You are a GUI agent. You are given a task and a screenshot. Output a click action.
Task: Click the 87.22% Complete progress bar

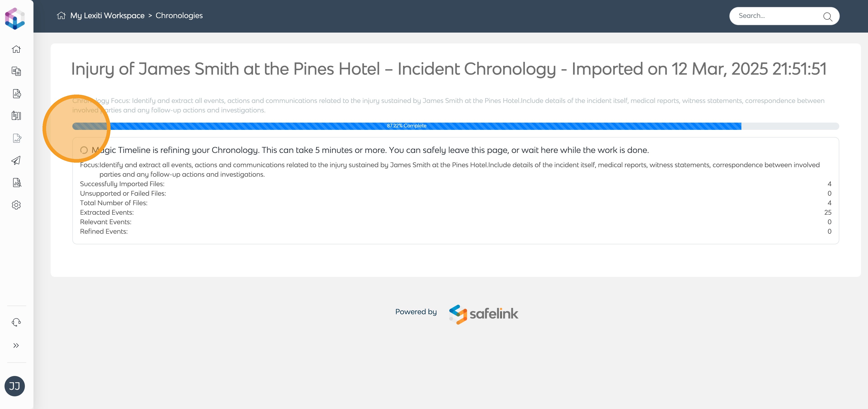pos(406,126)
